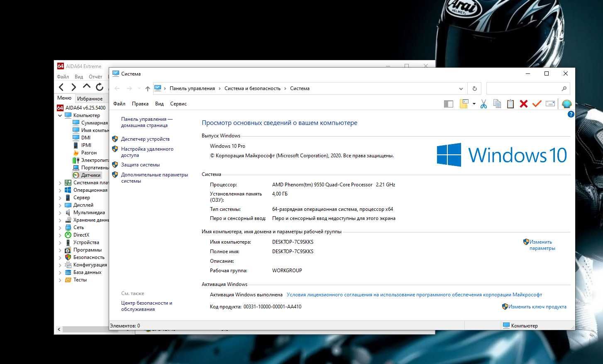Expand the Программы node in AIDA64

coord(60,250)
